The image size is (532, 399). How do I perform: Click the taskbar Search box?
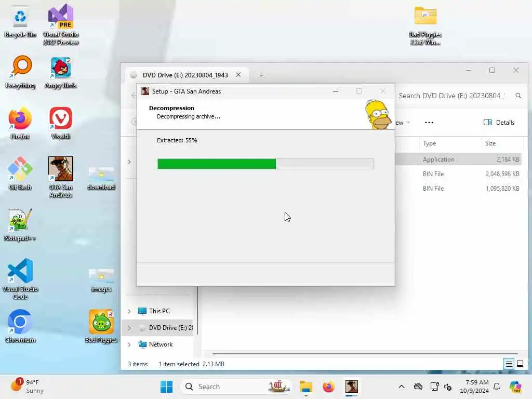coord(236,387)
